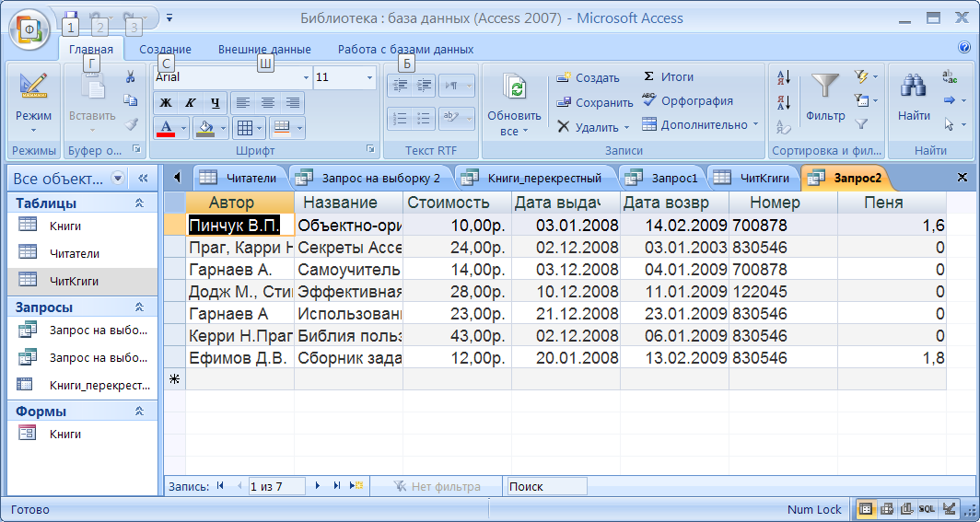
Task: Center align text
Action: [267, 102]
